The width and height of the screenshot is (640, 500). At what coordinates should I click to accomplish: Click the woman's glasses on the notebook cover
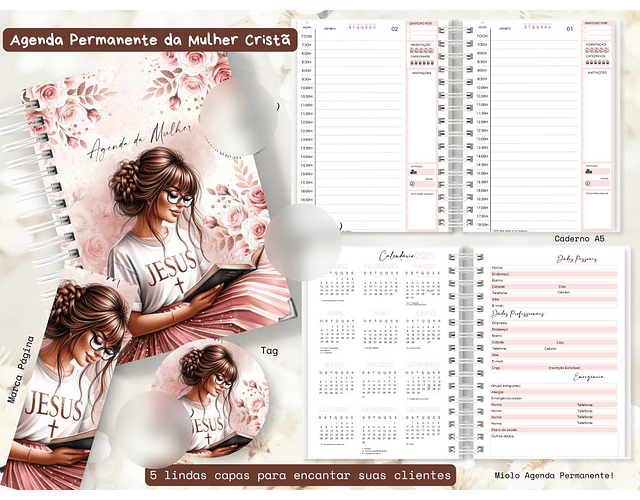178,197
